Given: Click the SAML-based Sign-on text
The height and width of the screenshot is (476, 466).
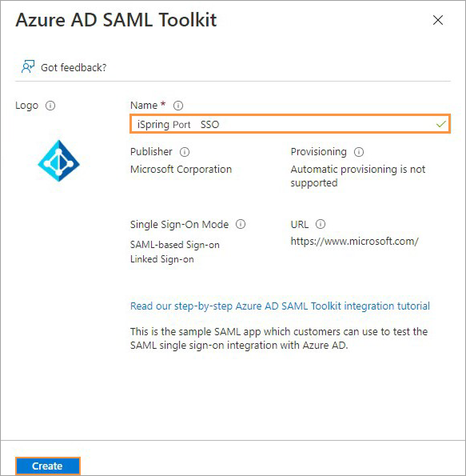Looking at the screenshot, I should (x=175, y=245).
